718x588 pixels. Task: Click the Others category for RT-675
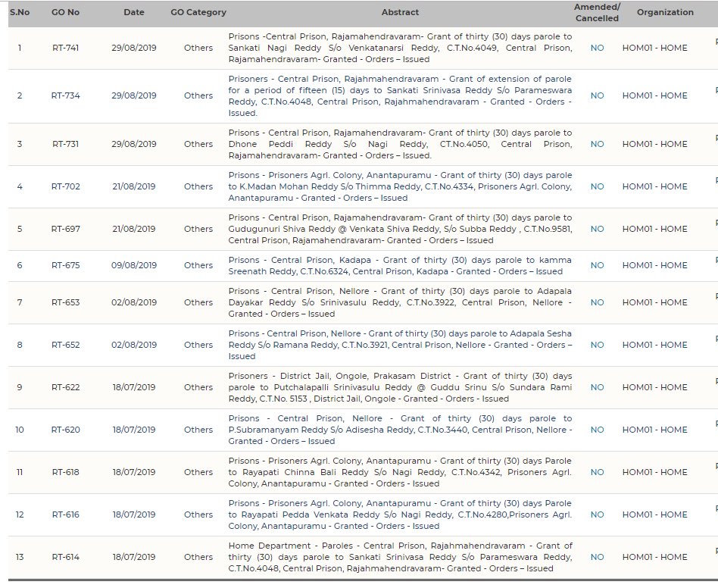pyautogui.click(x=198, y=266)
